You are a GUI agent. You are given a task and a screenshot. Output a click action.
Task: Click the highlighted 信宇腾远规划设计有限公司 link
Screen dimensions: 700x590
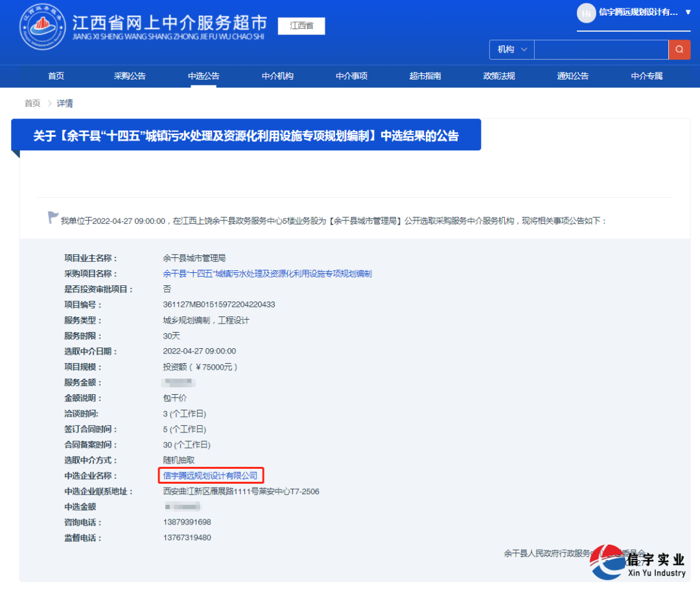(210, 475)
